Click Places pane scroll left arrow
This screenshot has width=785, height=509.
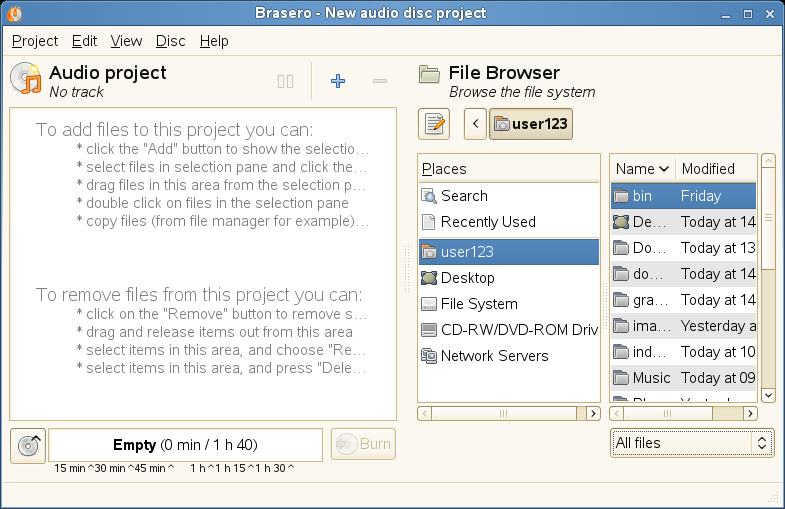pos(425,413)
